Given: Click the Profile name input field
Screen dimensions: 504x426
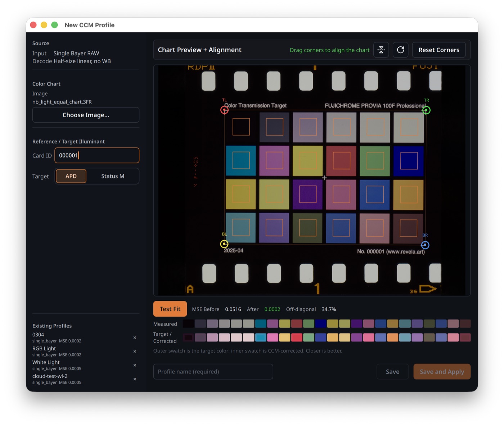Looking at the screenshot, I should pos(213,372).
